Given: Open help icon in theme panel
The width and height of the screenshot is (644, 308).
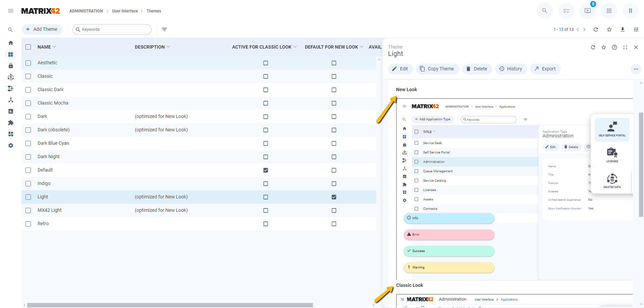Looking at the screenshot, I should [x=614, y=47].
